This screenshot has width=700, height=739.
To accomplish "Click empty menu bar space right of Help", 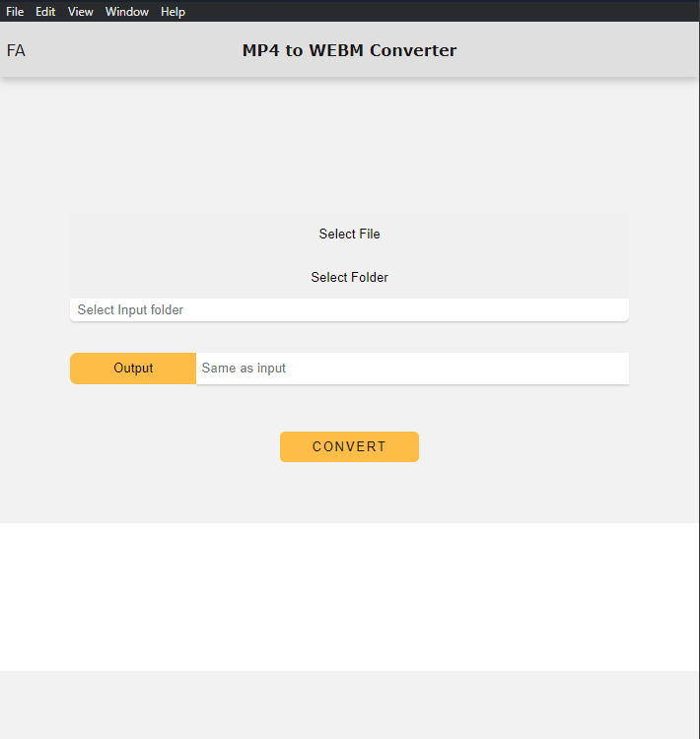I will click(x=444, y=12).
